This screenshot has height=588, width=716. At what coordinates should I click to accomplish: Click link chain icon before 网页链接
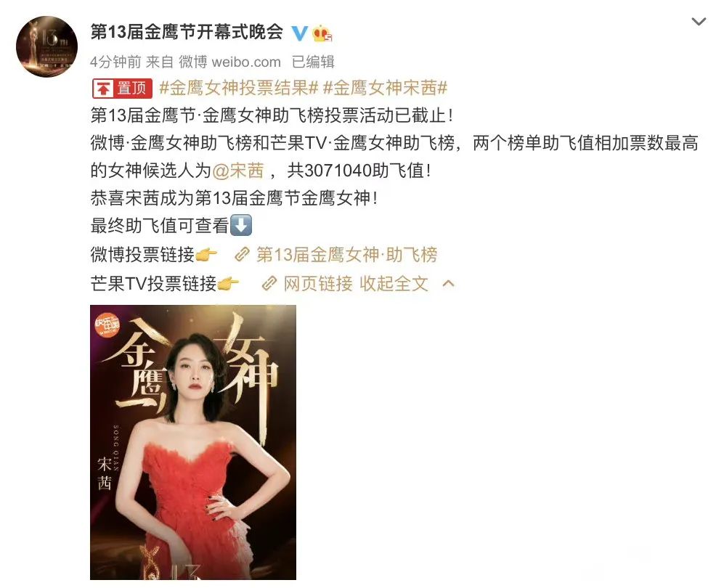[x=269, y=284]
